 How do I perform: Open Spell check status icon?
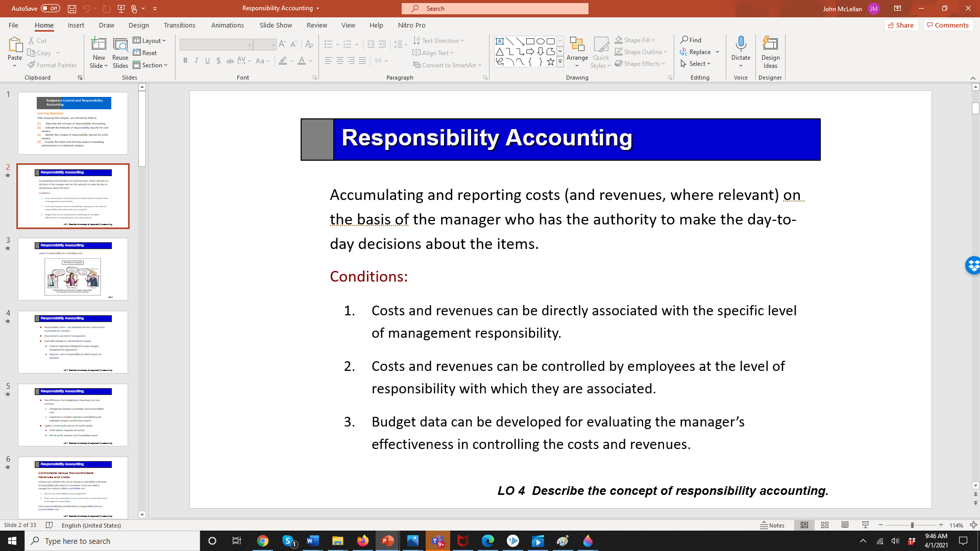(50, 525)
